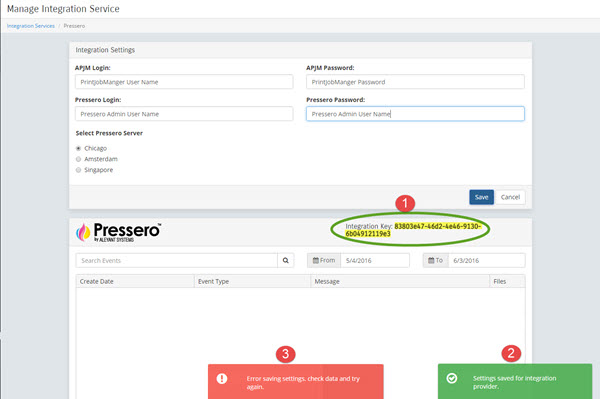Image resolution: width=600 pixels, height=399 pixels.
Task: Click the Pressero logo
Action: 119,232
